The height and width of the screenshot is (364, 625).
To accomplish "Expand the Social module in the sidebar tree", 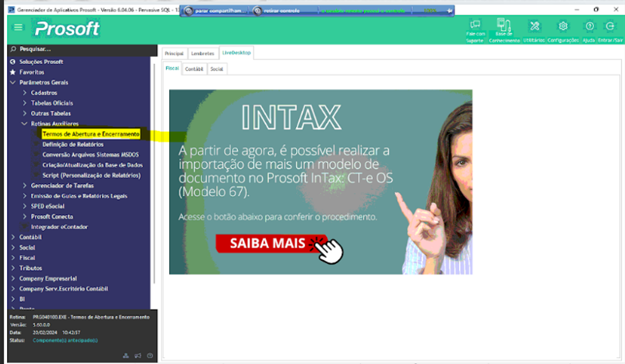I will pos(13,248).
